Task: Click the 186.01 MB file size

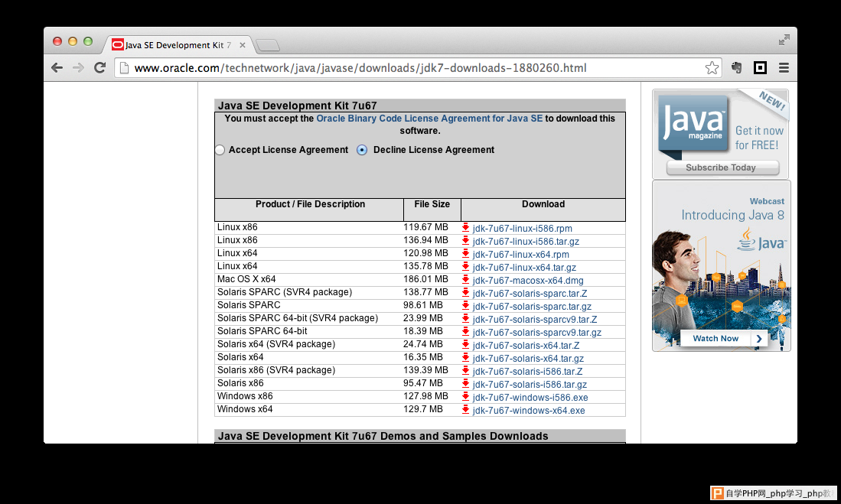Action: click(426, 279)
